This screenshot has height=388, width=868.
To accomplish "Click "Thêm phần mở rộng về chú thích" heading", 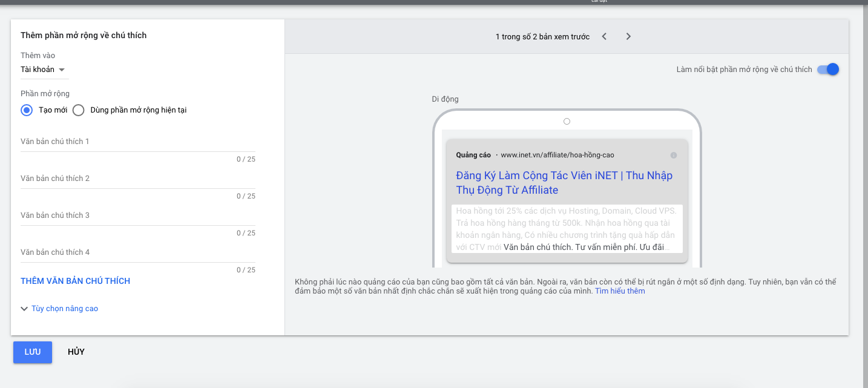I will [x=84, y=36].
